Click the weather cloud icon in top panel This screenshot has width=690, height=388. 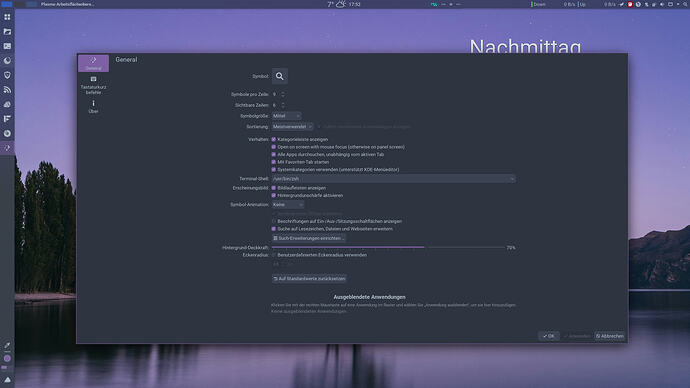[341, 4]
